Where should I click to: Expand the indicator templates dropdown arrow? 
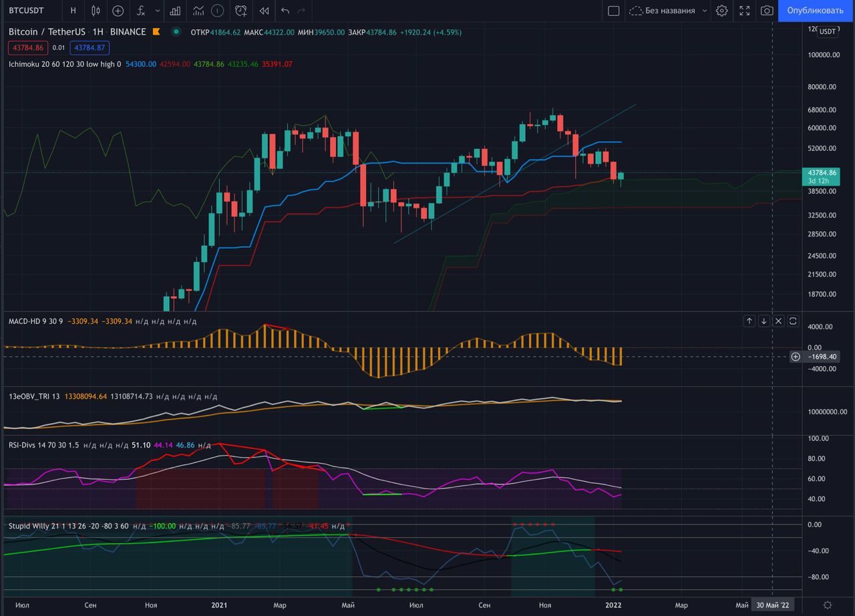pyautogui.click(x=158, y=11)
